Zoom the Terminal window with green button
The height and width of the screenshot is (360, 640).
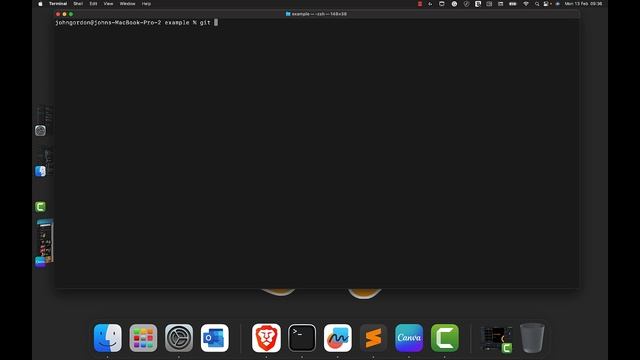click(x=71, y=14)
